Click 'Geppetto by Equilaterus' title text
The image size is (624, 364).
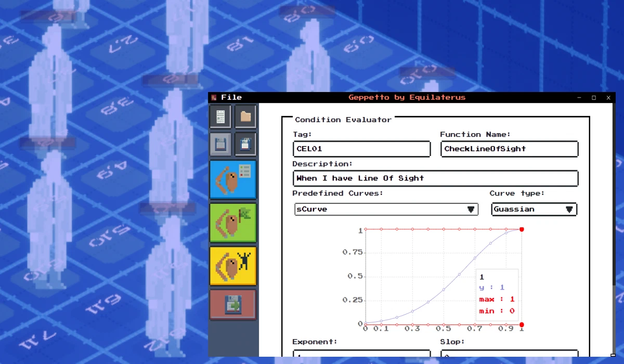pyautogui.click(x=407, y=97)
